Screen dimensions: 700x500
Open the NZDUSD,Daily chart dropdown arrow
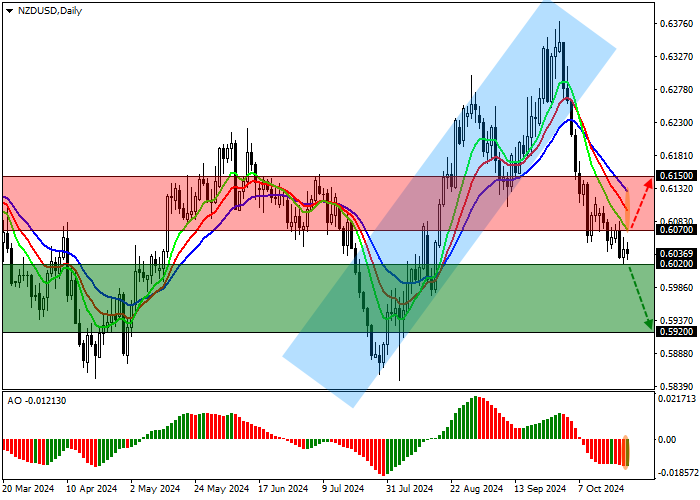pyautogui.click(x=9, y=11)
